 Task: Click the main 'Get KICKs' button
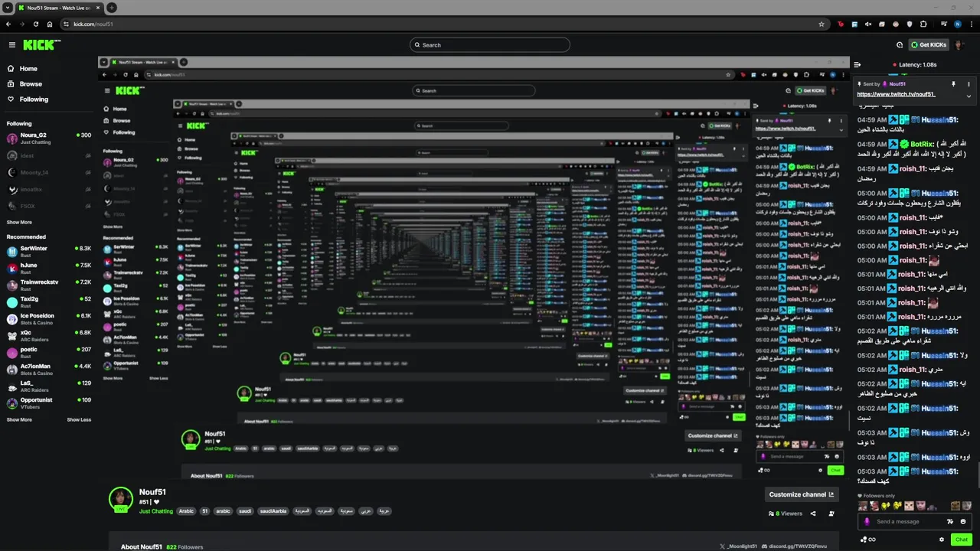pos(929,45)
